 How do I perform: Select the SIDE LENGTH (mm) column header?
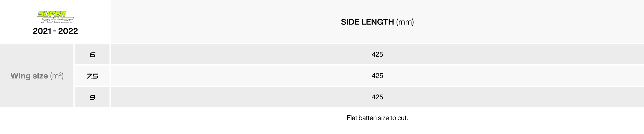(377, 22)
